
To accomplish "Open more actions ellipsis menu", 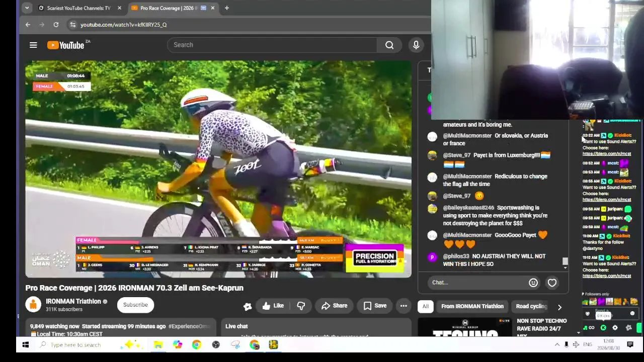I will click(x=404, y=306).
